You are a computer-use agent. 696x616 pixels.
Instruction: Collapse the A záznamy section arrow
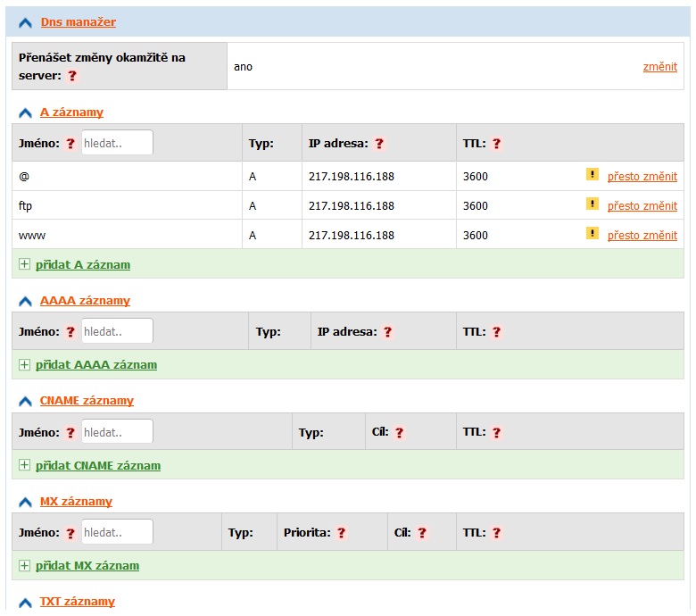[x=25, y=113]
